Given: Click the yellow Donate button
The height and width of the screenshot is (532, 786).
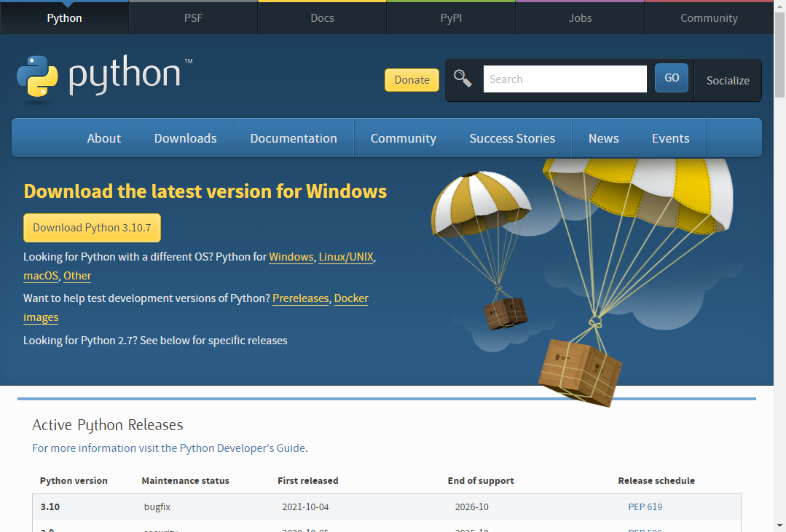Looking at the screenshot, I should (412, 80).
